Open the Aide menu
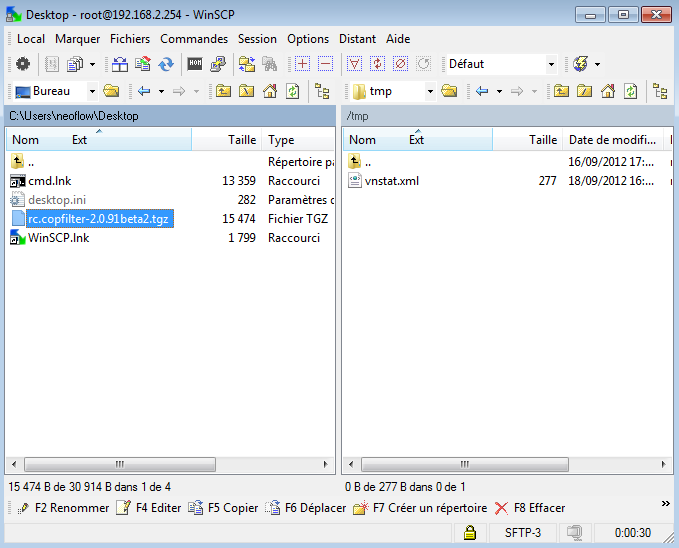 click(x=398, y=39)
